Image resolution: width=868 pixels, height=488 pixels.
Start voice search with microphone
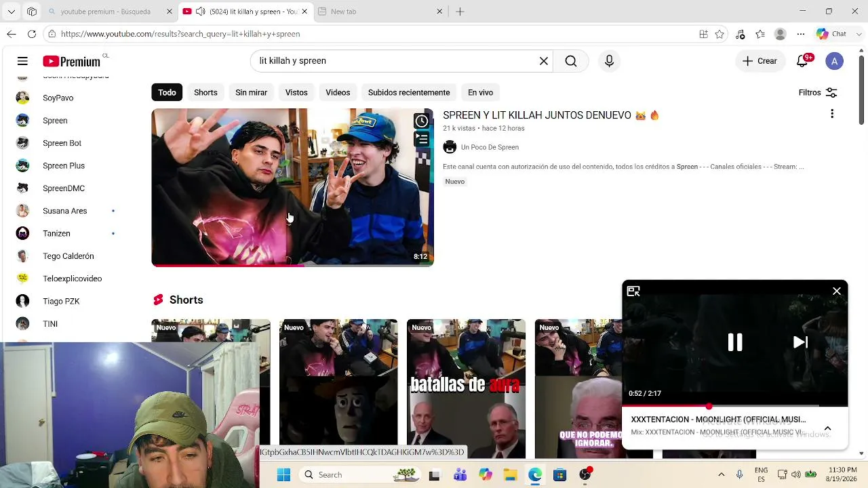pos(609,61)
